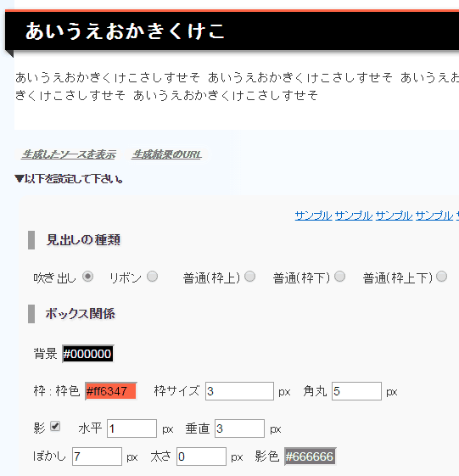
Task: Toggle the 影 shadow checkbox
Action: coord(55,426)
